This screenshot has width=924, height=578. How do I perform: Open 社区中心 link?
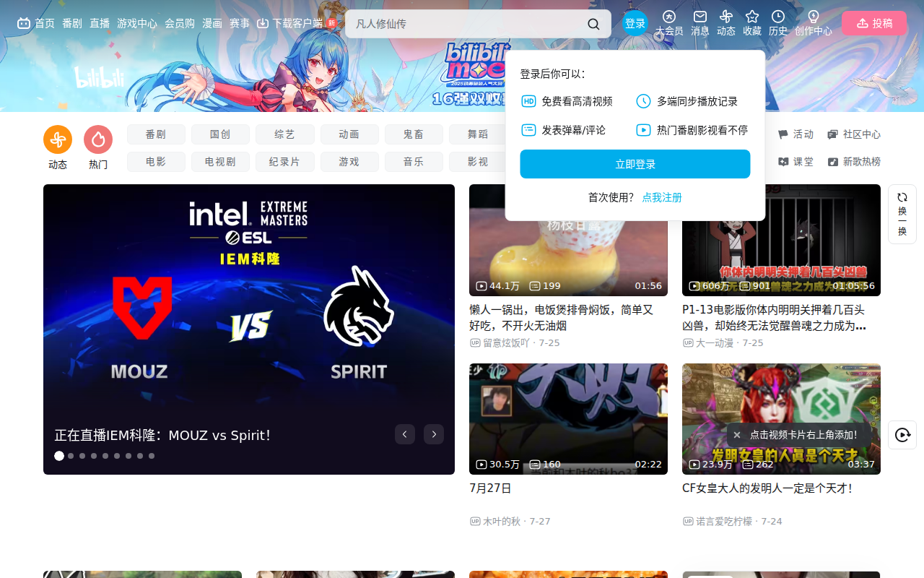[854, 134]
